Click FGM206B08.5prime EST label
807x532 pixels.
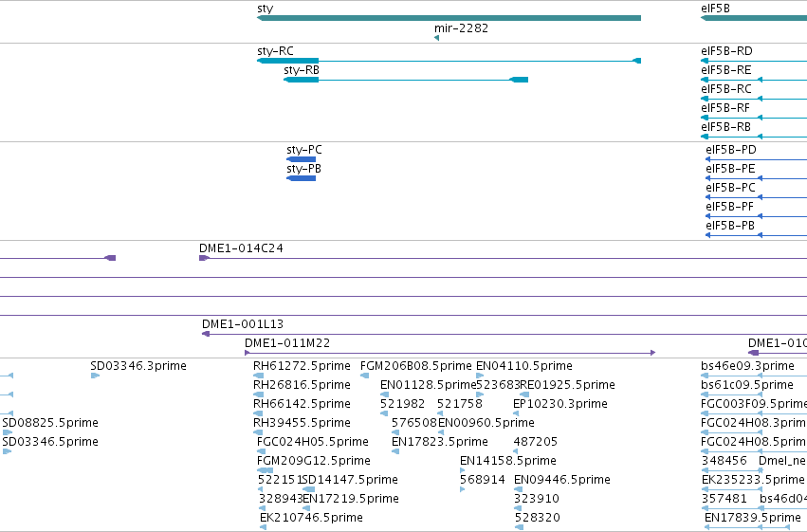pyautogui.click(x=416, y=366)
